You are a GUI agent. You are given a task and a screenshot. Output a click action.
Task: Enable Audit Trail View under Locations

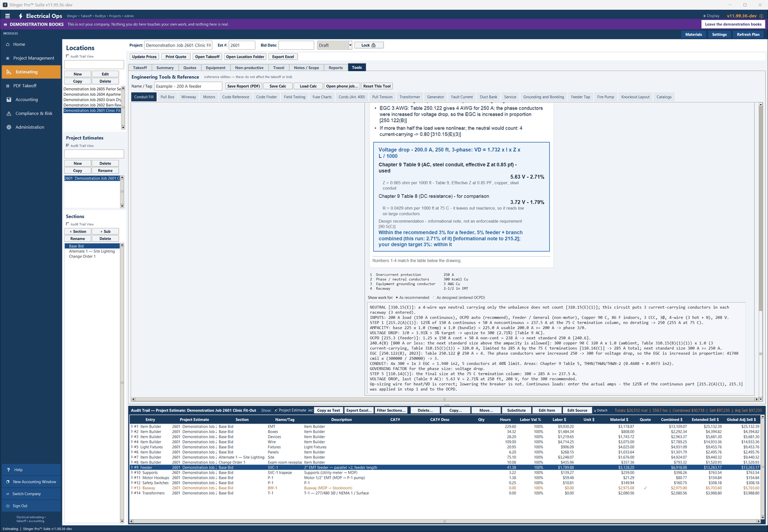[x=68, y=56]
